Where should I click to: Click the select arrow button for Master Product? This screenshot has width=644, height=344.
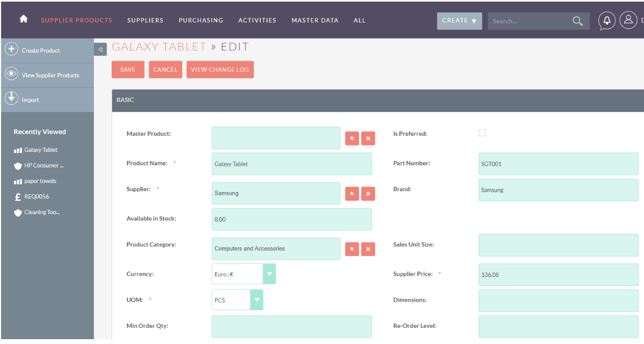pyautogui.click(x=352, y=138)
